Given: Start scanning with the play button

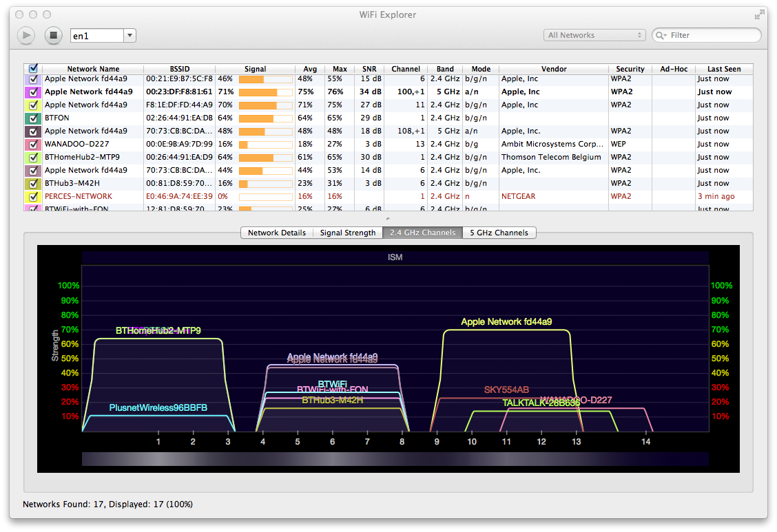Looking at the screenshot, I should click(x=25, y=35).
